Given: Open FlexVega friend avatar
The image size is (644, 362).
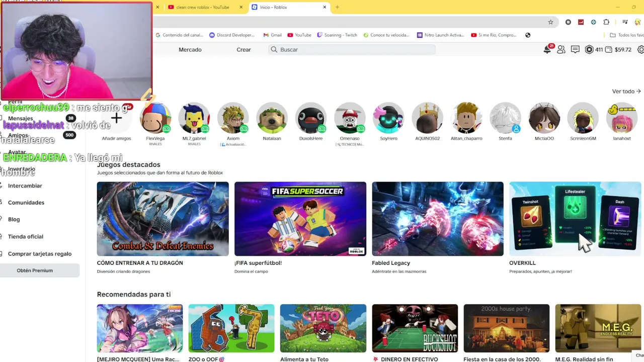Looking at the screenshot, I should 155,118.
